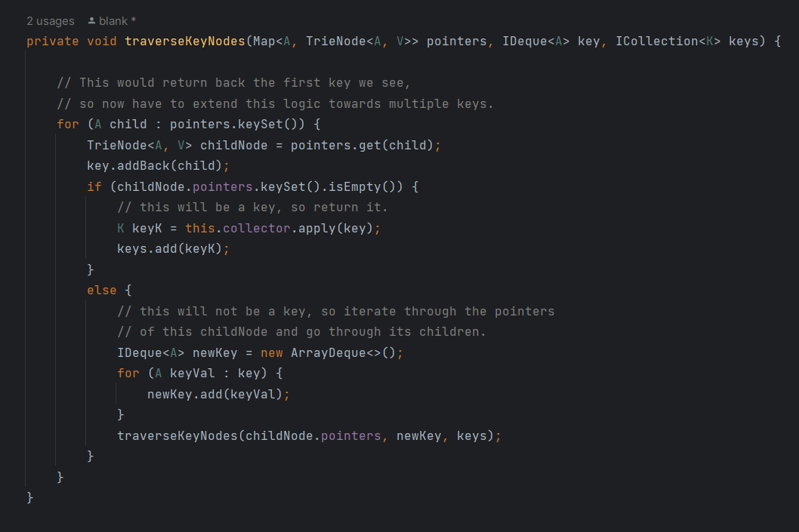Click the "addBack" method call
Image resolution: width=799 pixels, height=532 pixels.
coord(143,165)
